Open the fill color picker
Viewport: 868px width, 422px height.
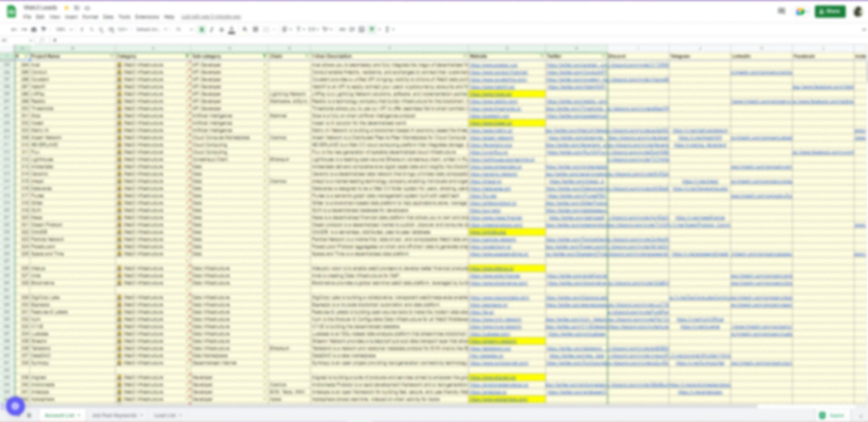[x=245, y=30]
